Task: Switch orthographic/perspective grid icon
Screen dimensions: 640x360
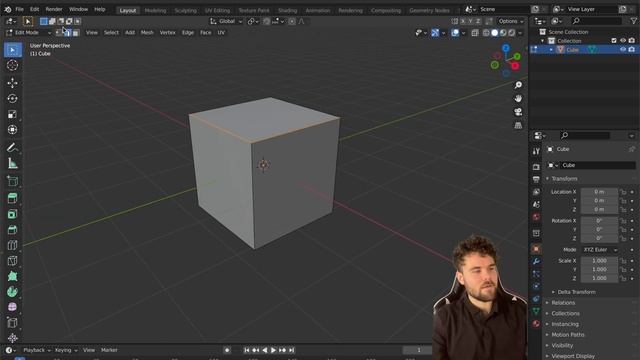Action: 518,125
